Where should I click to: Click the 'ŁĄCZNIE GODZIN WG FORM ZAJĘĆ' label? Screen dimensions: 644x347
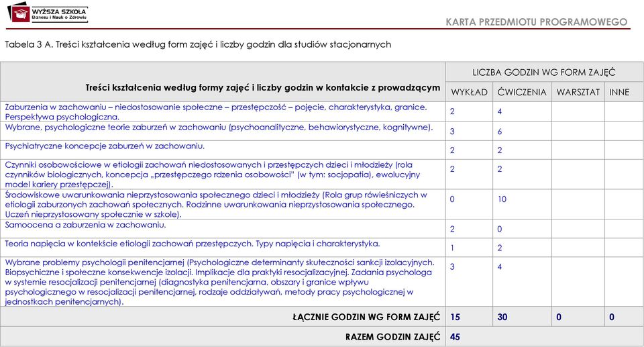coord(366,317)
